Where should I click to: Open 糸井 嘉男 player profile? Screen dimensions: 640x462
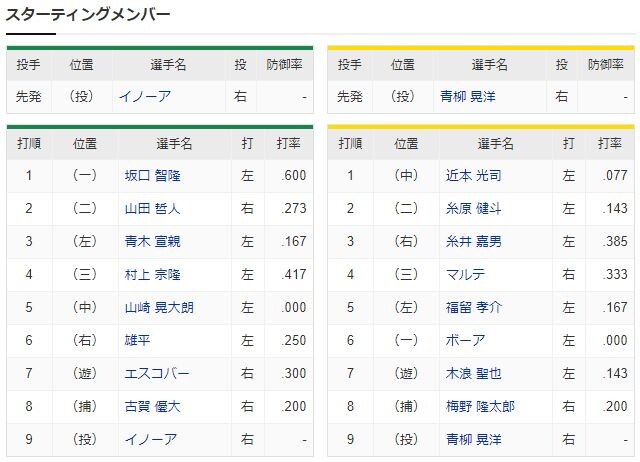click(x=473, y=242)
